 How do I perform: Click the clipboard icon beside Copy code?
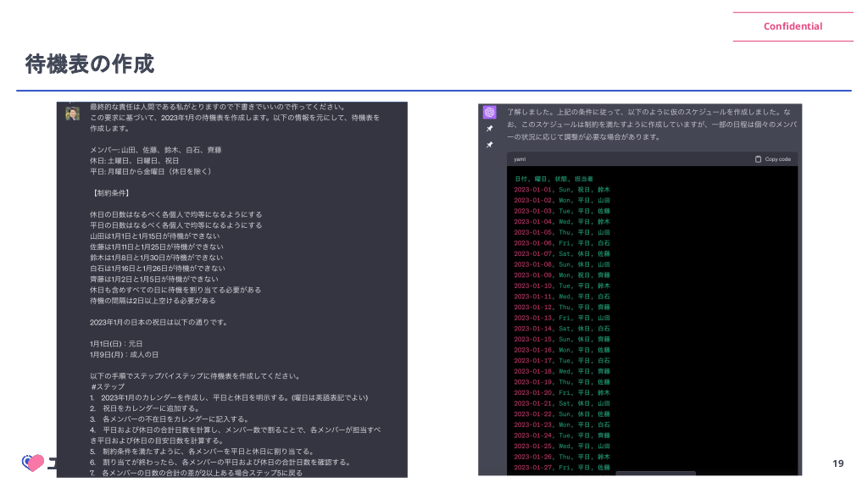[759, 159]
